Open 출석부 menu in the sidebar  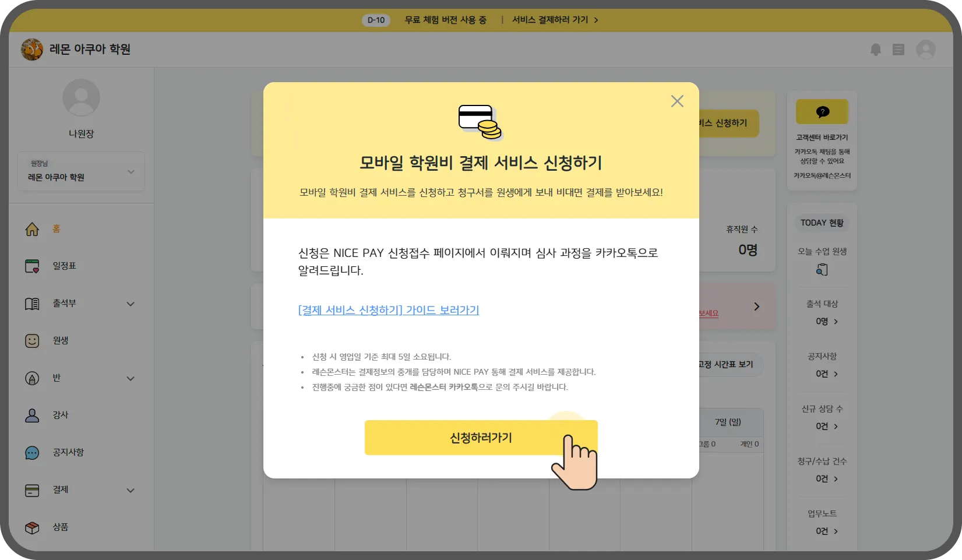coord(81,304)
